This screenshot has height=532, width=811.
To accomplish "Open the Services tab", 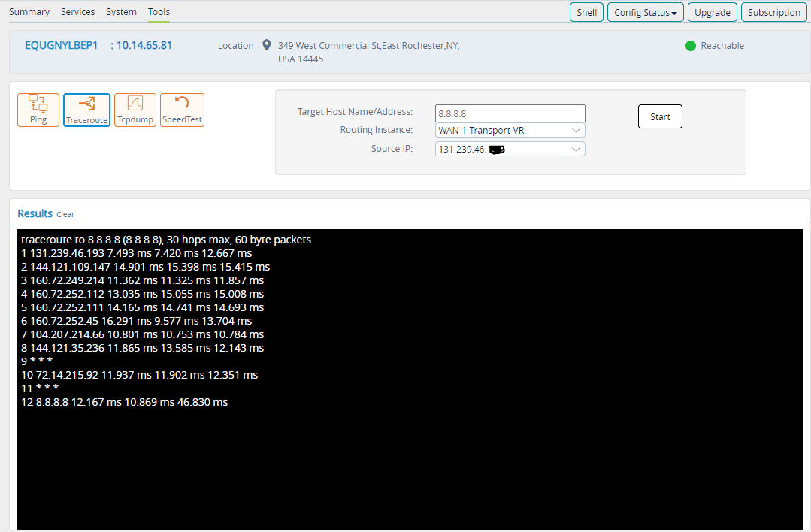I will pyautogui.click(x=77, y=11).
